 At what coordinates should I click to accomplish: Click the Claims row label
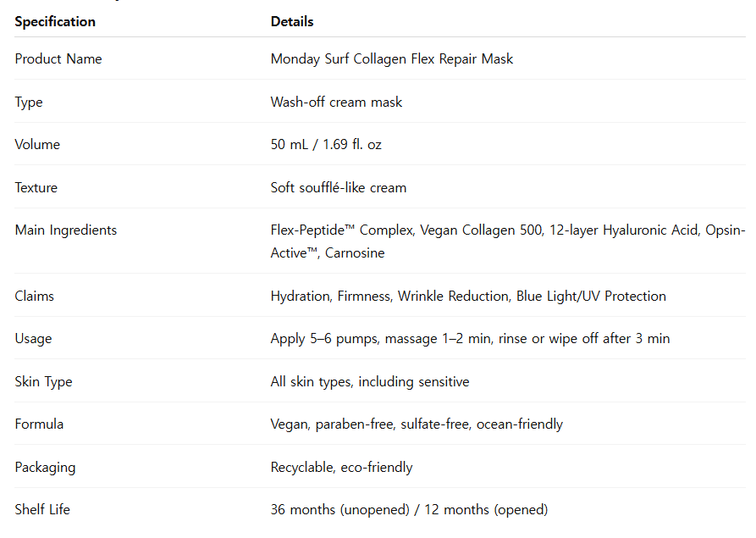[x=33, y=296]
